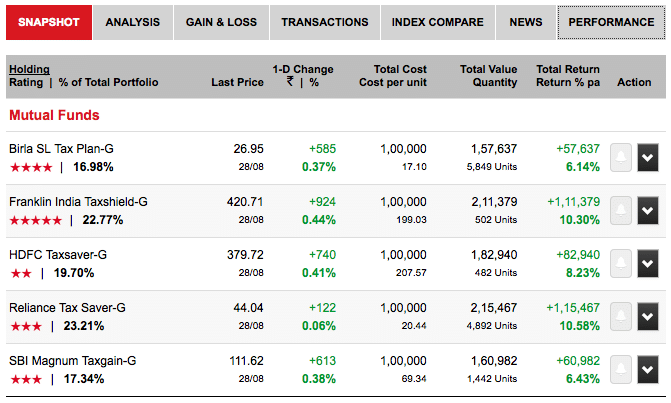
Task: Click total value 2,15,467
Action: (494, 308)
